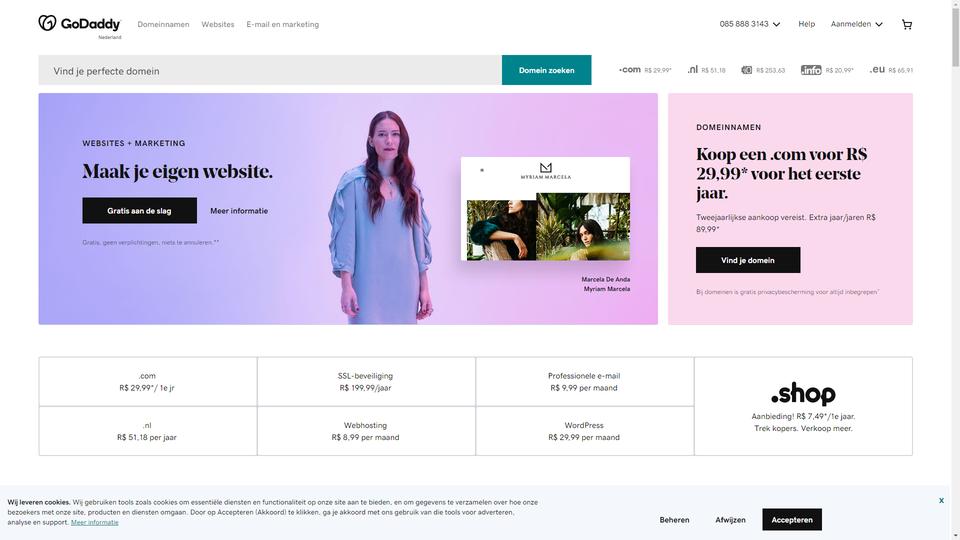Image resolution: width=960 pixels, height=540 pixels.
Task: Click the GoDaddy logo
Action: [80, 24]
